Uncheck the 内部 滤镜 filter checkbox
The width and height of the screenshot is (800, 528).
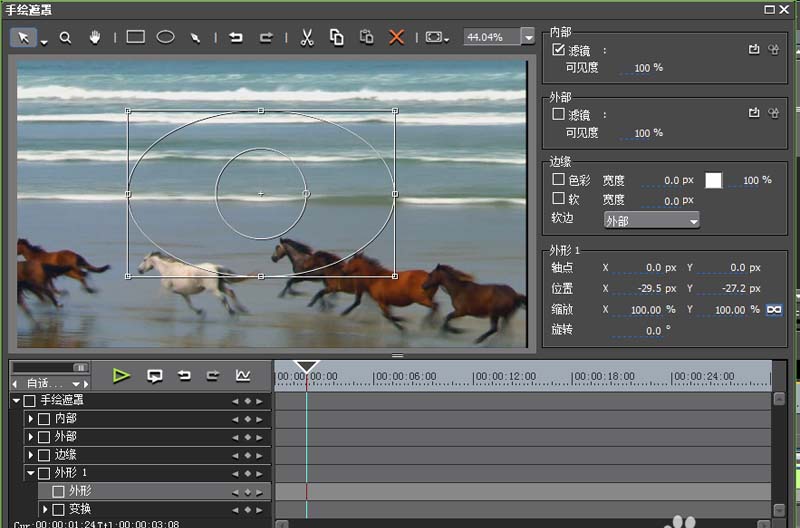pos(559,49)
